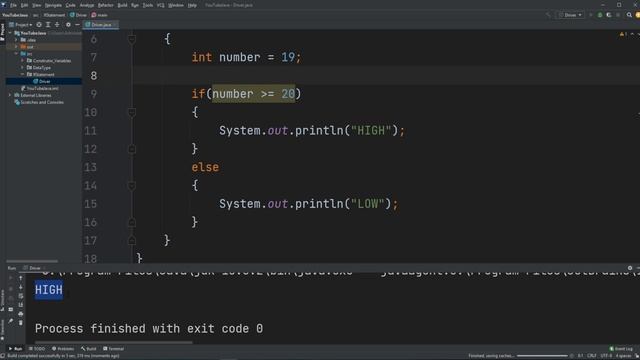Place cursor on the else keyword
Viewport: 640px width, 360px height.
tap(205, 167)
